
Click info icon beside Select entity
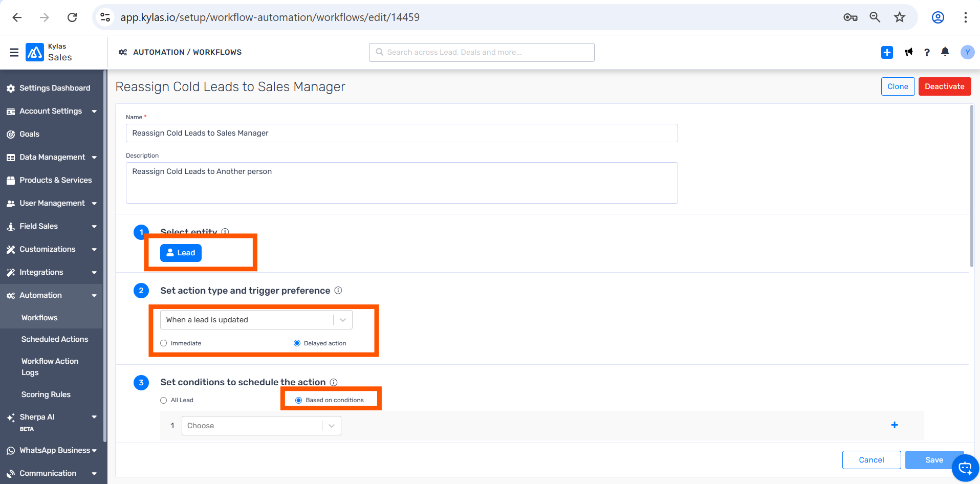pos(225,231)
